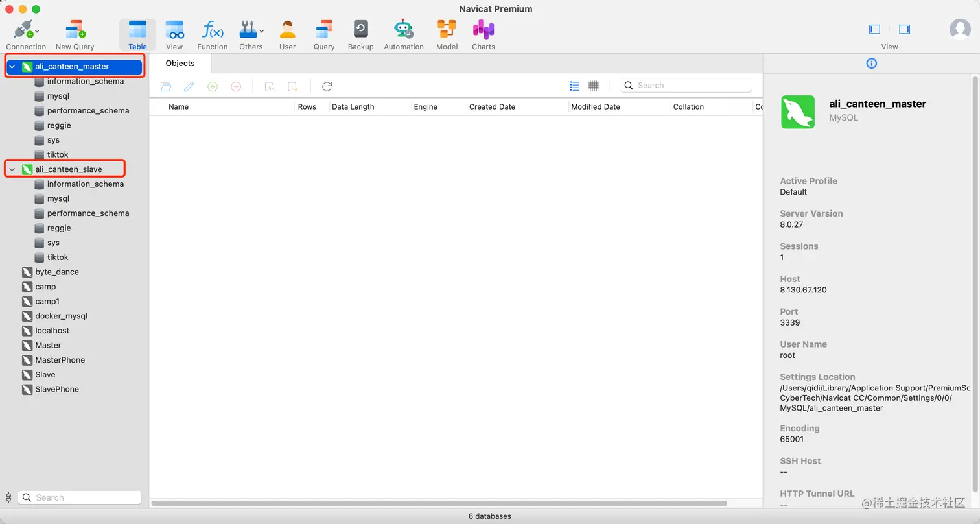The width and height of the screenshot is (980, 524).
Task: Open the New Query toolbar icon
Action: click(x=75, y=30)
